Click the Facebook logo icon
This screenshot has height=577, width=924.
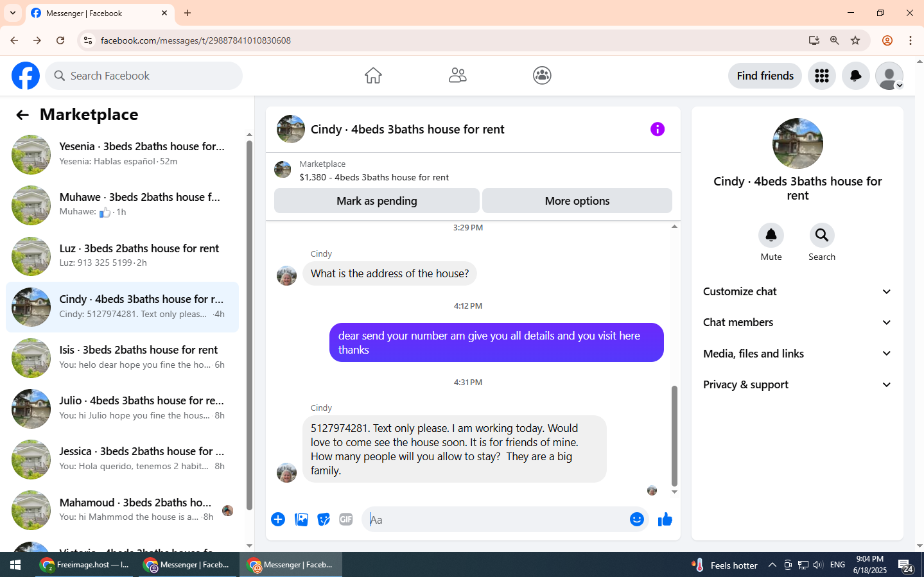click(x=26, y=76)
